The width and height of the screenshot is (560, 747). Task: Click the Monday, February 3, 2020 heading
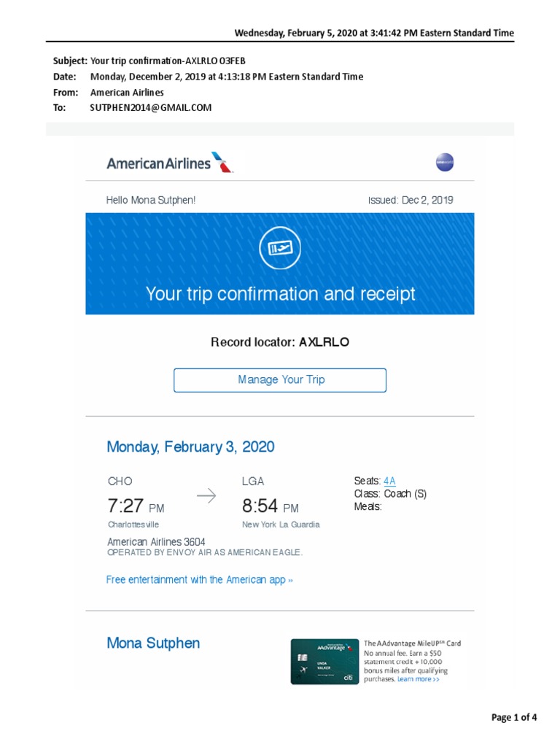[191, 446]
